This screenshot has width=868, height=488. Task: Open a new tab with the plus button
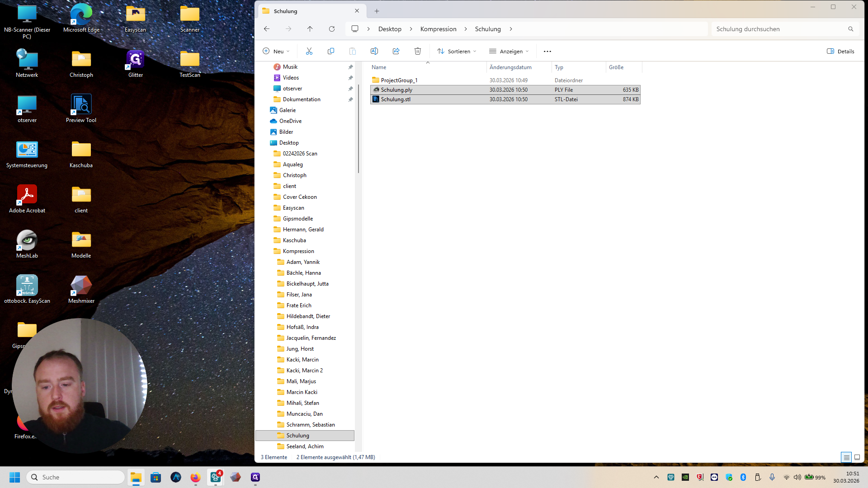pos(377,11)
